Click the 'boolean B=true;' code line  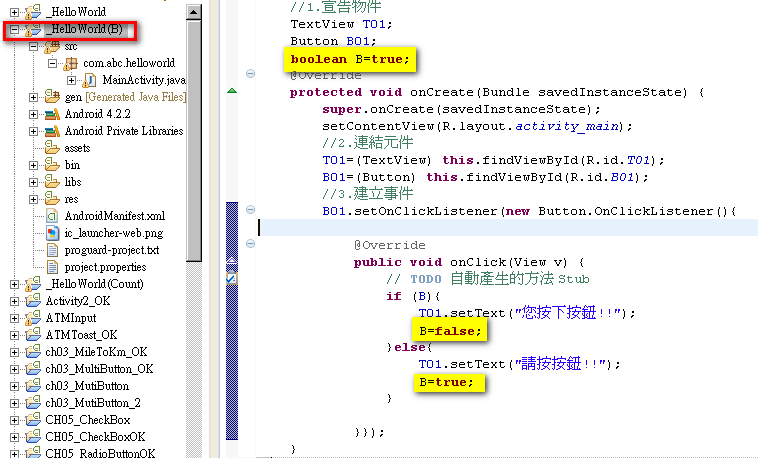tap(350, 59)
